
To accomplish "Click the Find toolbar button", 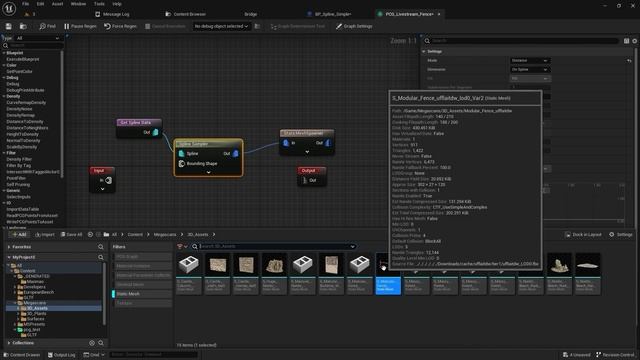I will click(47, 26).
